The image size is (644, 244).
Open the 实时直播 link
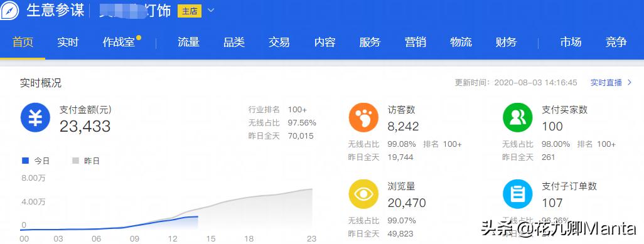[606, 83]
